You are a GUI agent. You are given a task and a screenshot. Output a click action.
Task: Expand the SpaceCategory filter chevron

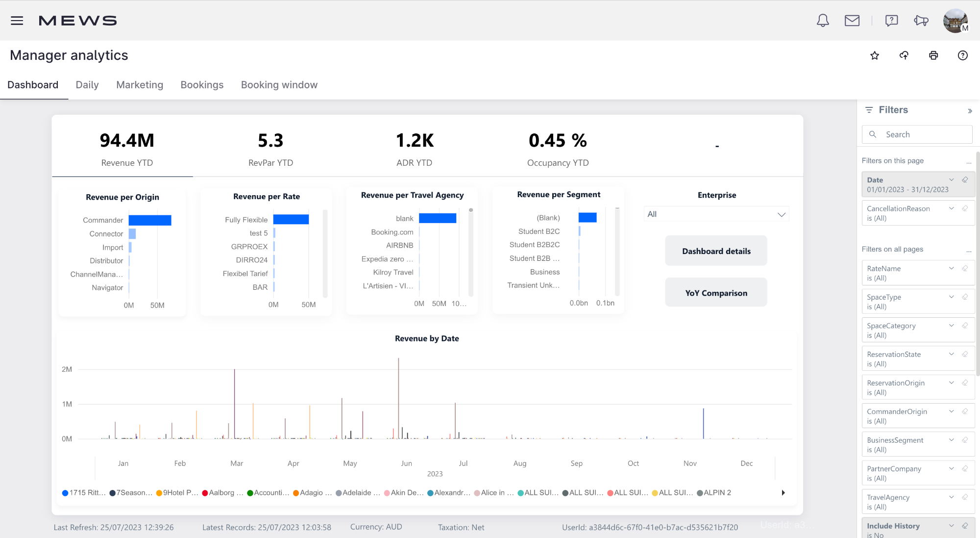[x=951, y=326]
